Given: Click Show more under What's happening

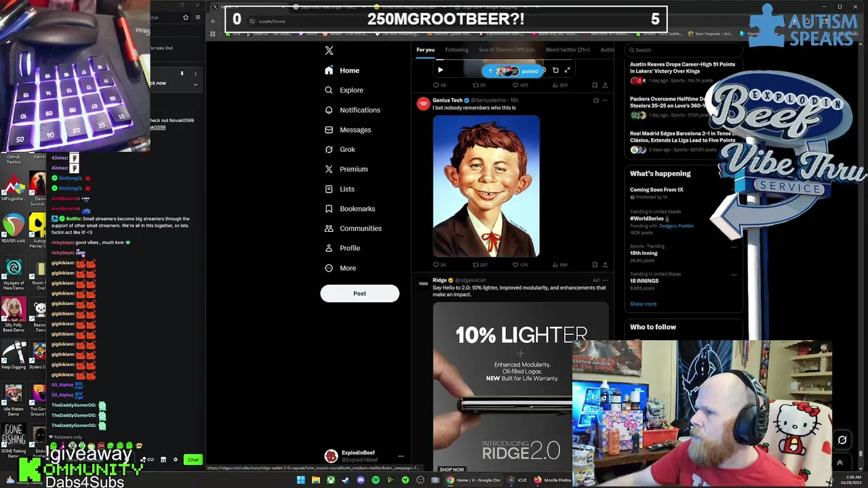Looking at the screenshot, I should coord(643,304).
